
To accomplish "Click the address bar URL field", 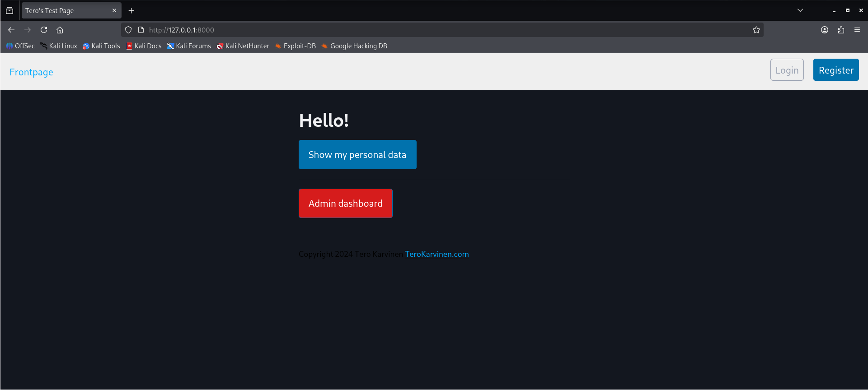I will [x=407, y=30].
